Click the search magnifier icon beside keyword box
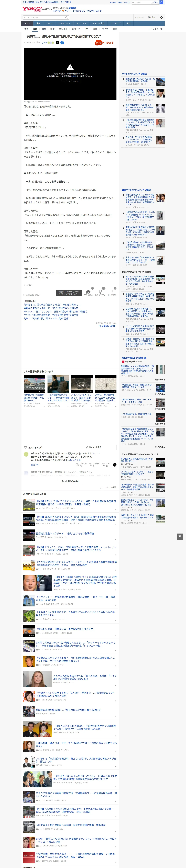Viewport: 186px width, 868px height. 66,17
